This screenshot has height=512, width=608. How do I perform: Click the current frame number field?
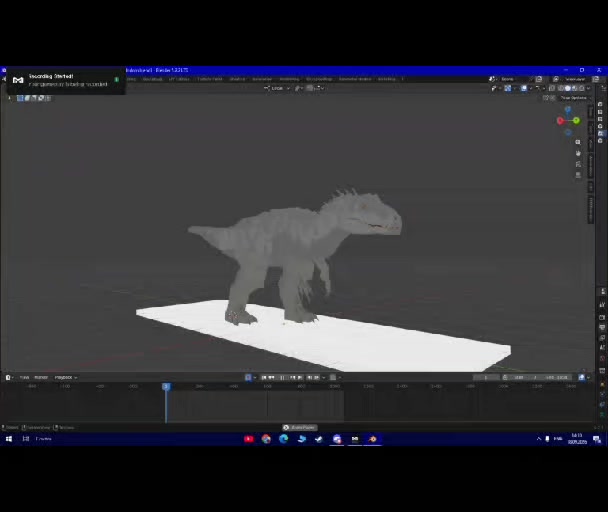[x=486, y=377]
